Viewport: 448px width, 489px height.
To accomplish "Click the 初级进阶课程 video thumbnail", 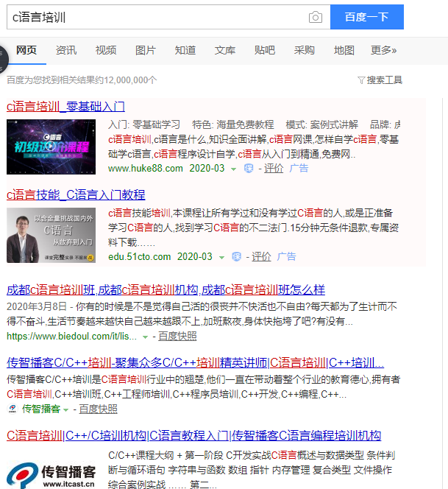I will coord(51,147).
